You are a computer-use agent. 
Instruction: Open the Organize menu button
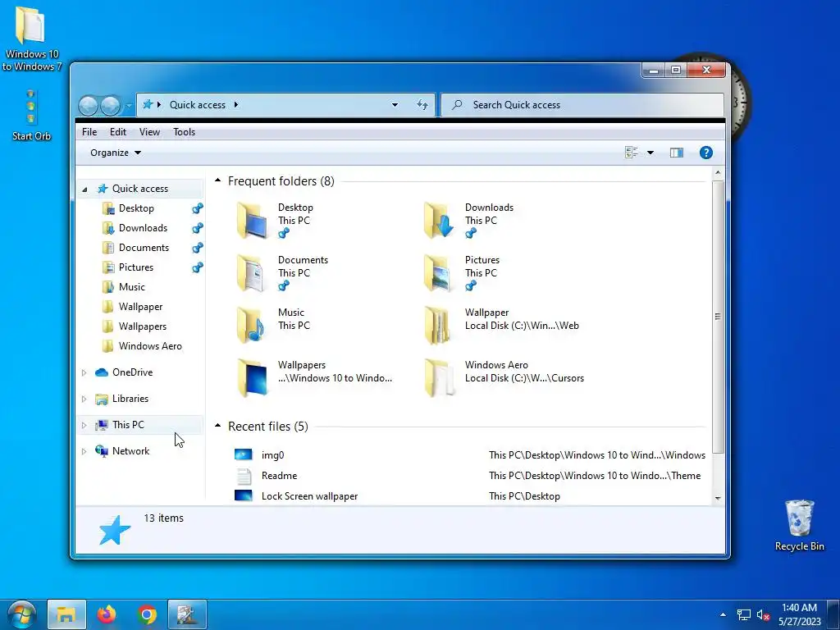(x=115, y=153)
